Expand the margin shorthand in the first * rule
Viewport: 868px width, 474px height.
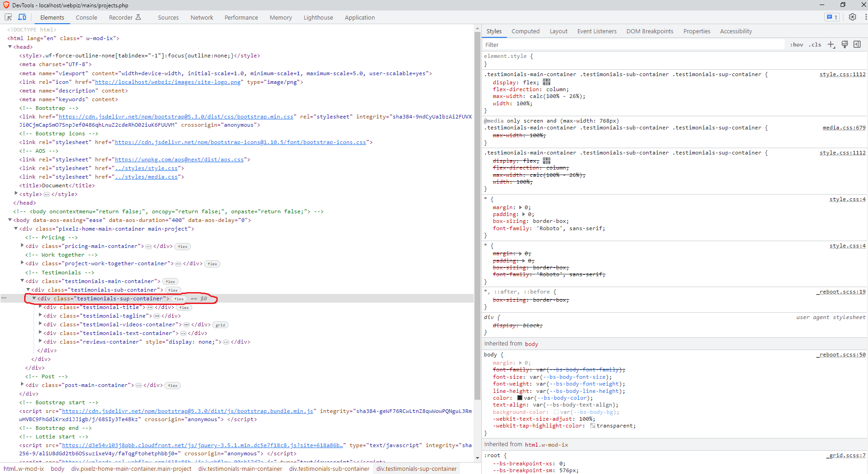click(x=521, y=207)
